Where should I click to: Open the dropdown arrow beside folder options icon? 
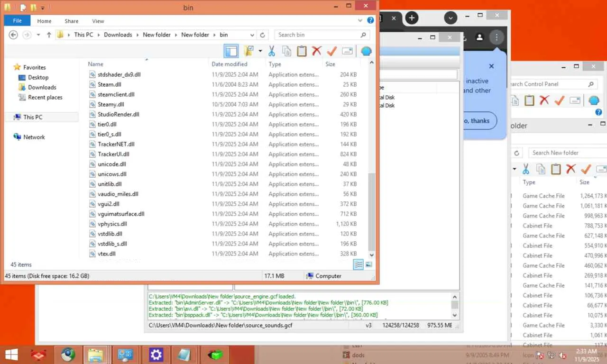pyautogui.click(x=260, y=51)
